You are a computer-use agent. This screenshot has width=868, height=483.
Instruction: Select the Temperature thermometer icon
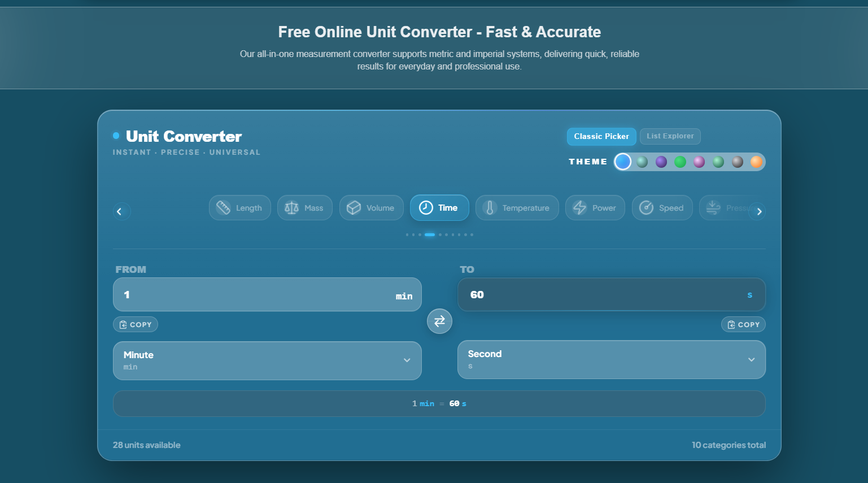click(x=490, y=208)
